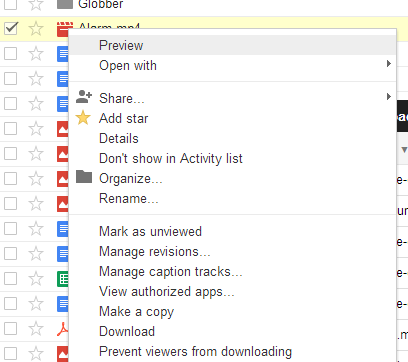Expand the Open with submenu arrow
The image size is (408, 362).
pyautogui.click(x=388, y=64)
